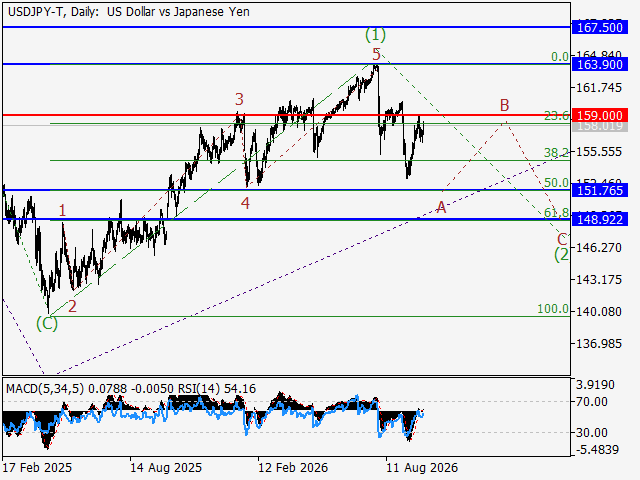Click the red corrective wave A label
640x480 pixels.
point(441,208)
